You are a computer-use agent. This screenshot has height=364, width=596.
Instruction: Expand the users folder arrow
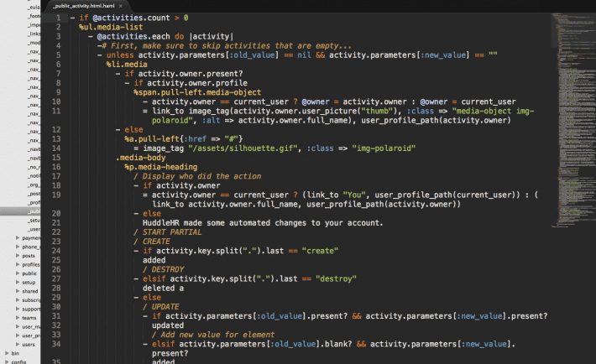pyautogui.click(x=18, y=344)
